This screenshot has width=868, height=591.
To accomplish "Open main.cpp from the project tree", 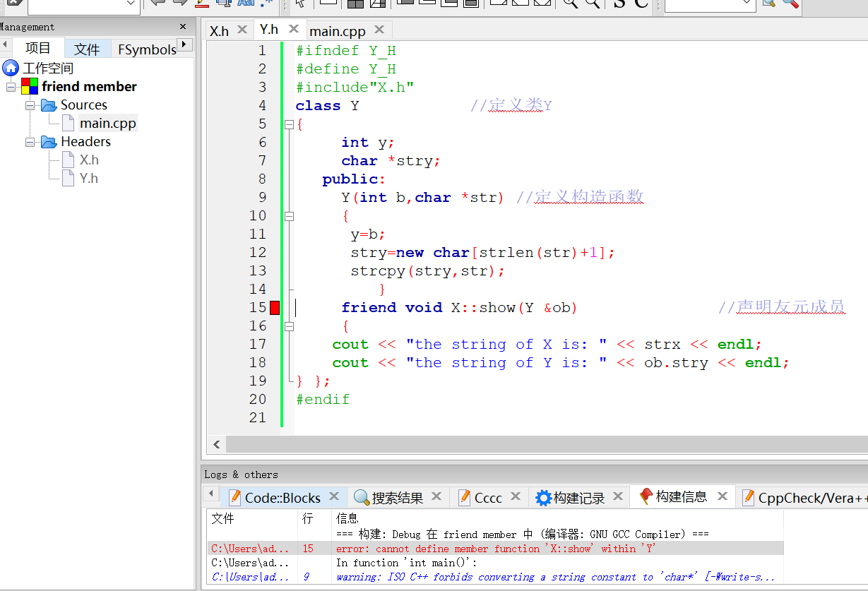I will pos(107,124).
